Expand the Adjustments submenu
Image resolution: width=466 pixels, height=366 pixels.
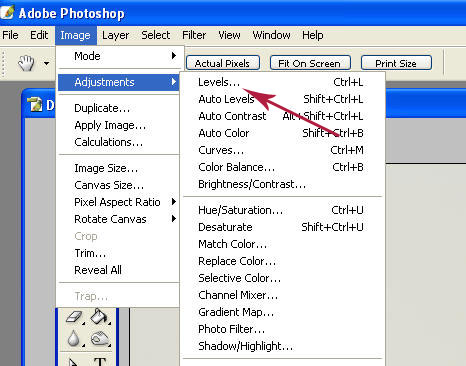click(119, 82)
